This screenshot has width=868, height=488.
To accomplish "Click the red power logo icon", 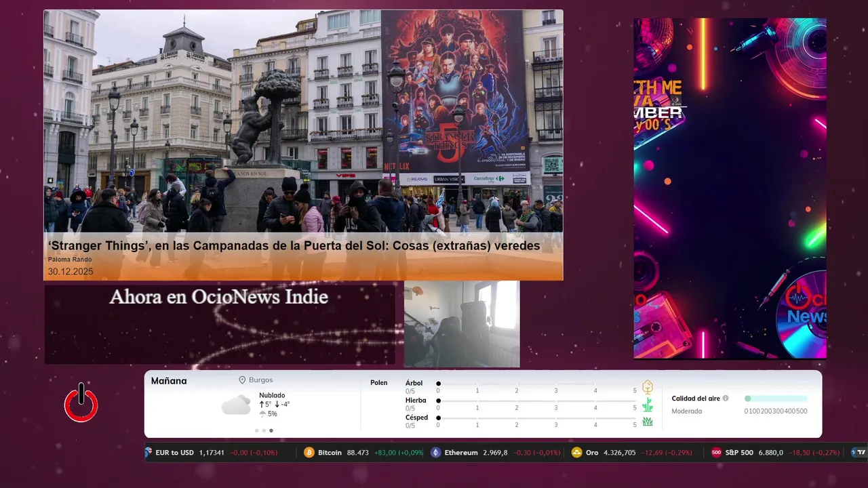I will (x=81, y=403).
